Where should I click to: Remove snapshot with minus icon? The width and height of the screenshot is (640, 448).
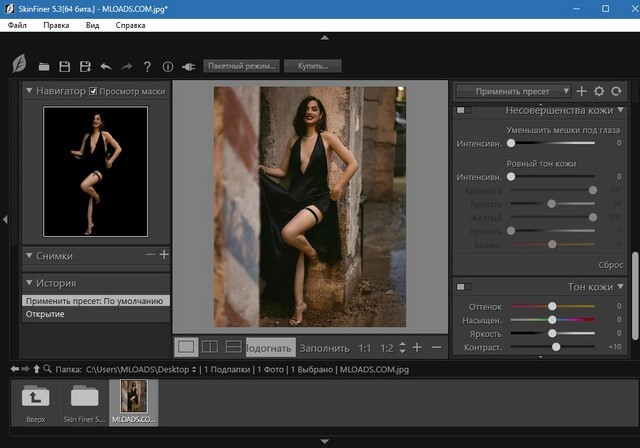pos(150,255)
